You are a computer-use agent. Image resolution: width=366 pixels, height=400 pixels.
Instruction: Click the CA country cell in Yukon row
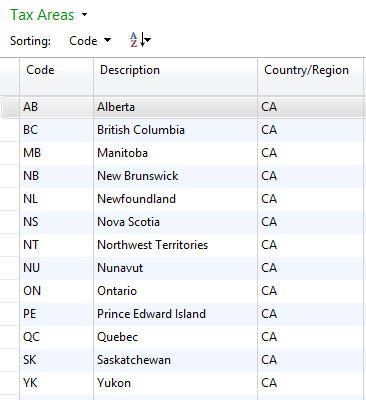click(x=310, y=383)
